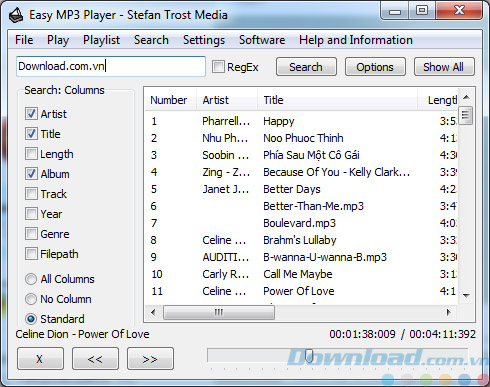
Task: Click the horizontal scrollbar thumb
Action: coord(219,313)
